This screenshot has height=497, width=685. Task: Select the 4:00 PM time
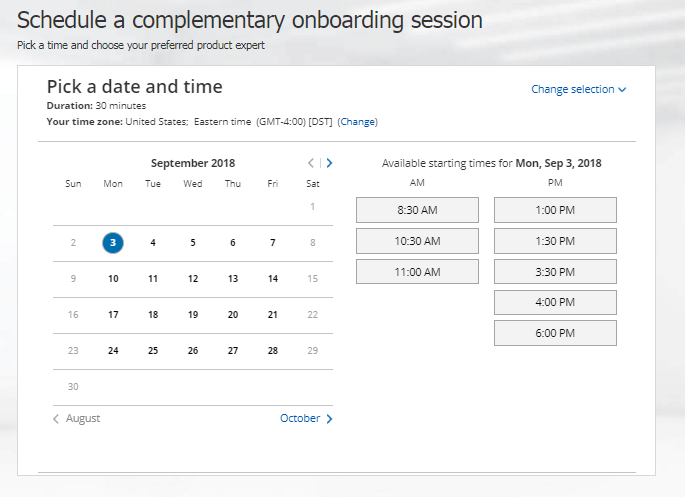555,302
